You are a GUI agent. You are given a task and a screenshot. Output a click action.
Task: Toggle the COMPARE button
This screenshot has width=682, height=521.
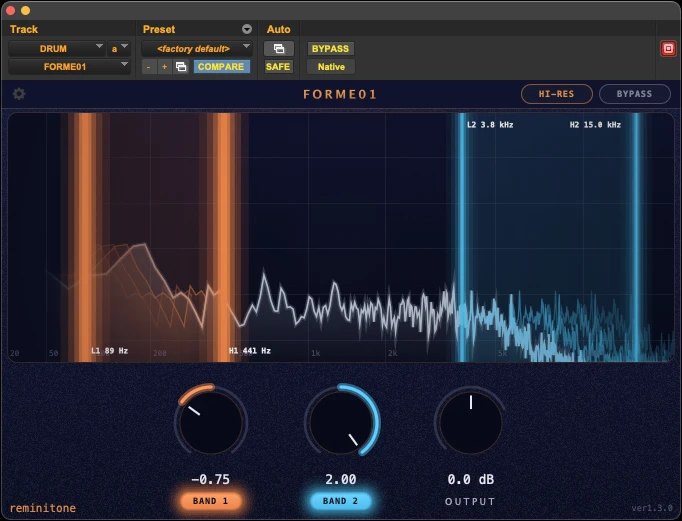[x=221, y=67]
